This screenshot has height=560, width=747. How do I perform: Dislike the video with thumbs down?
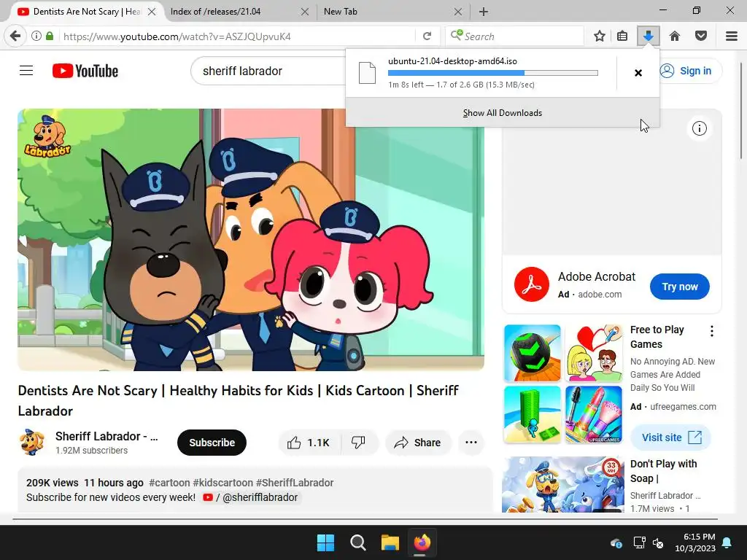coord(359,443)
